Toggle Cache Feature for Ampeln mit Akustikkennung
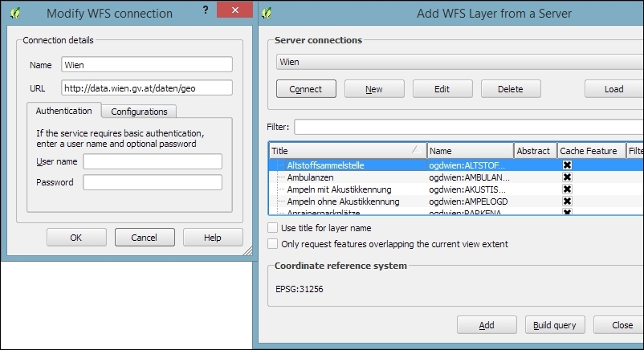The width and height of the screenshot is (644, 350). click(567, 189)
